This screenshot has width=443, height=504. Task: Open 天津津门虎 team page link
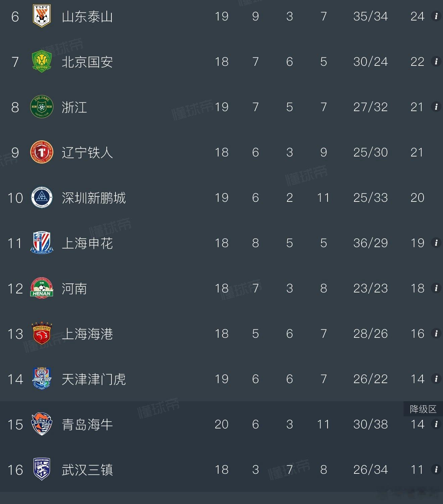[x=94, y=379]
